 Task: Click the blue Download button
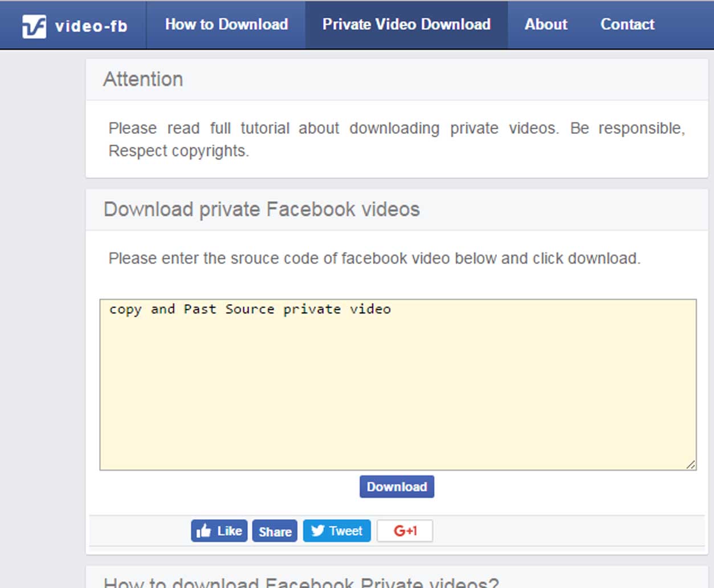[x=397, y=487]
